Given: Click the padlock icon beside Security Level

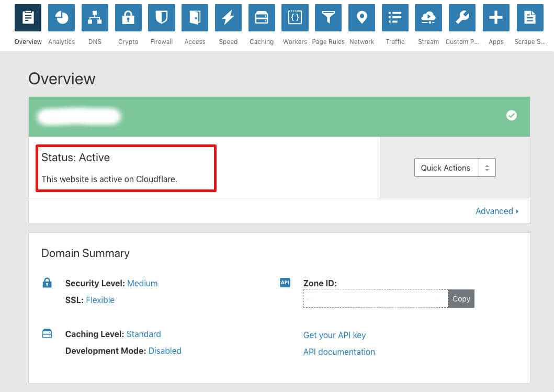Looking at the screenshot, I should pos(47,283).
